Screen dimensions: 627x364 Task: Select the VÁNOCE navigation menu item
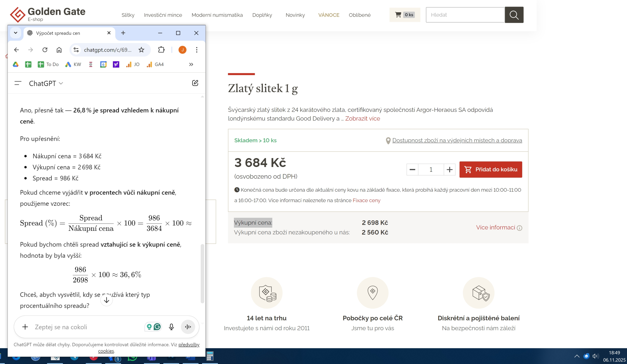click(x=328, y=15)
